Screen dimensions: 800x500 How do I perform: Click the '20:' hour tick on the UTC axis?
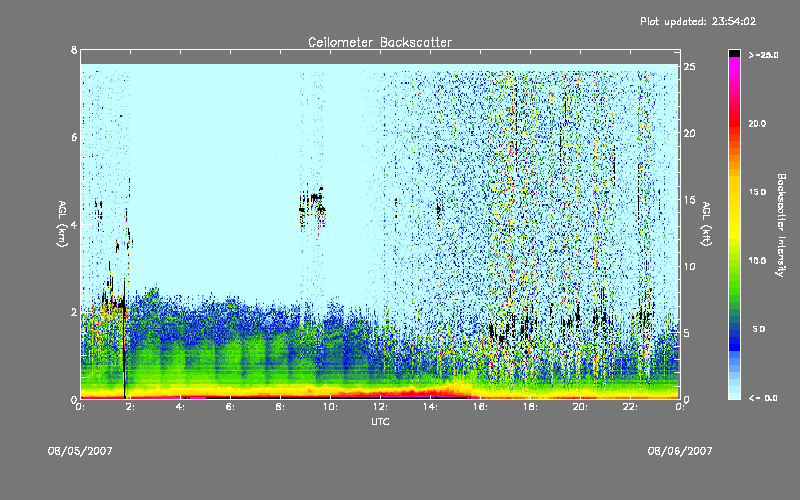click(x=580, y=407)
